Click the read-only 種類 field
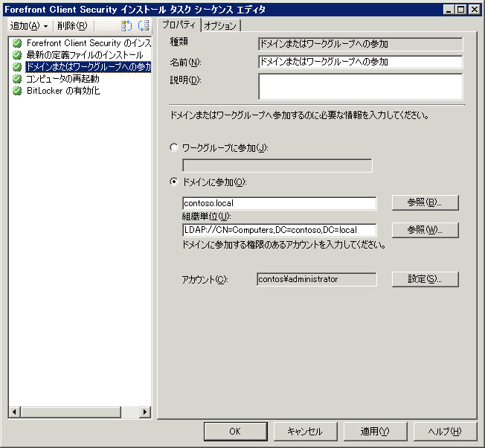 (x=360, y=44)
